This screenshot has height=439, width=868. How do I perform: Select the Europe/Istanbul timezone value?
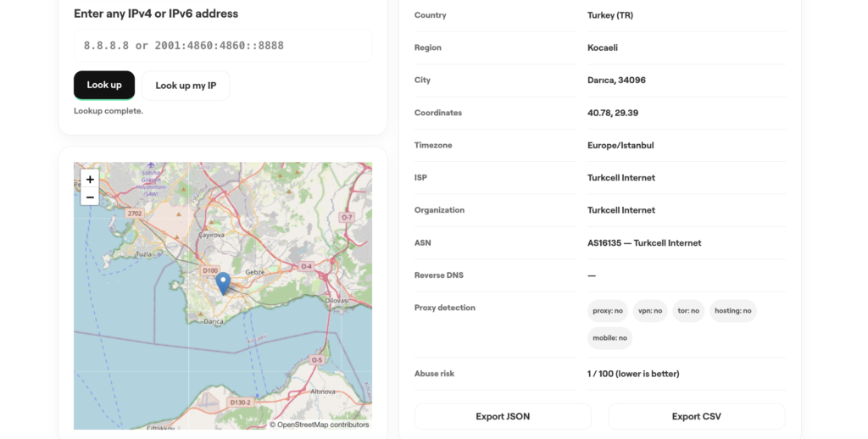click(x=620, y=145)
